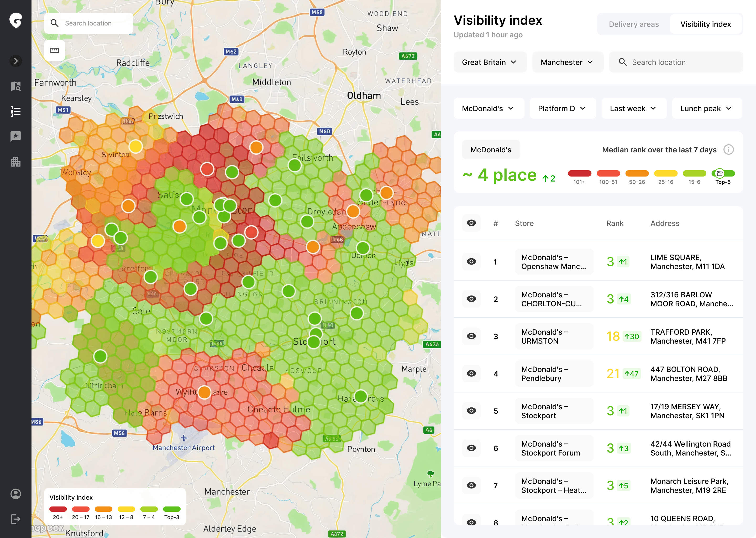
Task: Select the ruler/measure tool on the map
Action: click(54, 50)
